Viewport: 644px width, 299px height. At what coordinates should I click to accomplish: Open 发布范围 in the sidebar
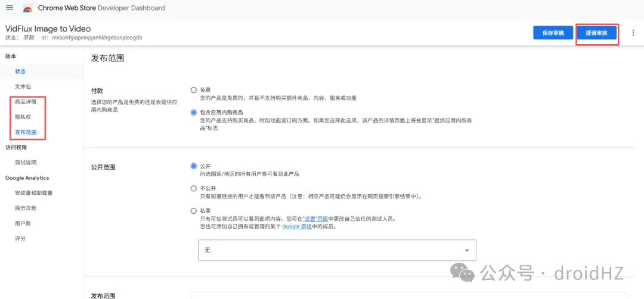26,132
